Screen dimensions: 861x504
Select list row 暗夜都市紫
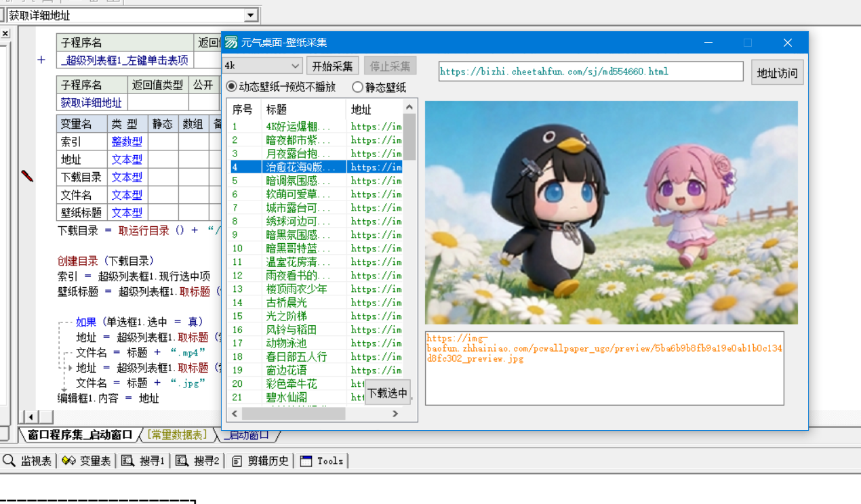(315, 140)
